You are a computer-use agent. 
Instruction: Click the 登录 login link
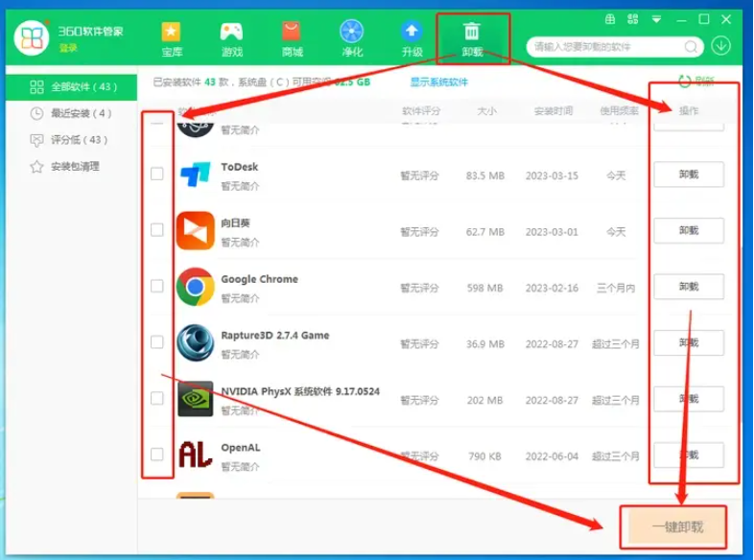point(68,48)
